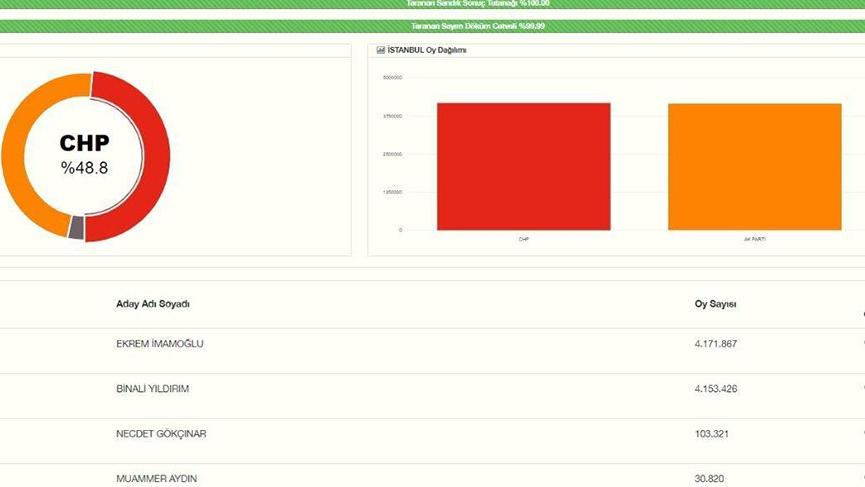Click the İSTANBUL Oy Dağılımı panel title

pyautogui.click(x=427, y=50)
